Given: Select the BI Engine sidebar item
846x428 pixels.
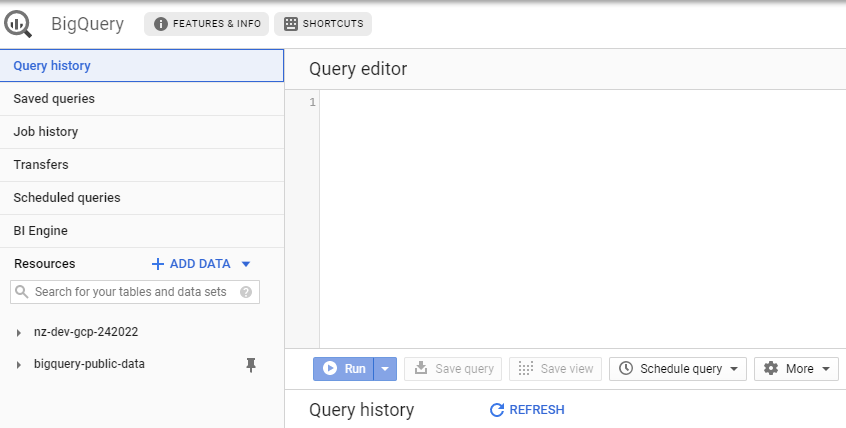Looking at the screenshot, I should click(142, 231).
